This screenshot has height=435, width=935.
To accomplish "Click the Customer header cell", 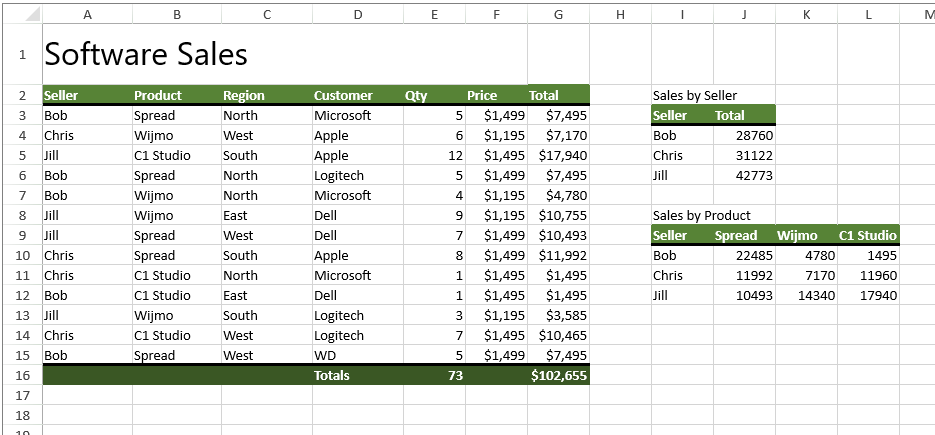I will click(343, 95).
